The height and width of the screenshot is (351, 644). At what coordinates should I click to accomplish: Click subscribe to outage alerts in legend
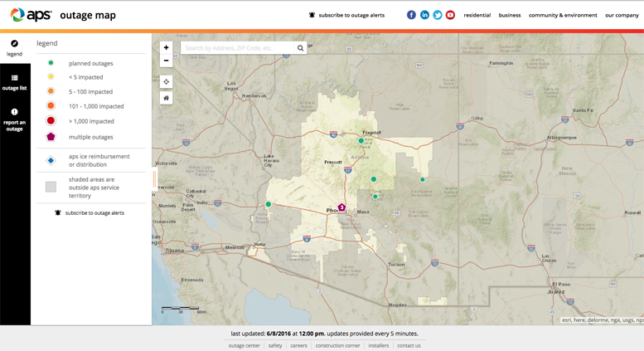pyautogui.click(x=94, y=213)
